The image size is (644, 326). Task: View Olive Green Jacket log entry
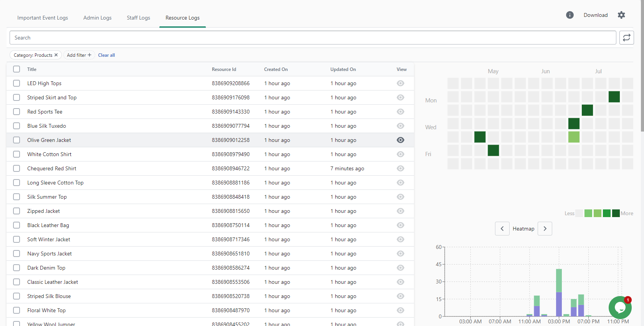(400, 140)
